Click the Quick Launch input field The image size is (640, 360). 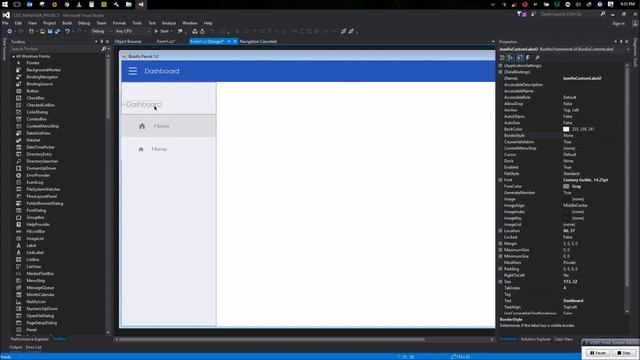pos(569,14)
